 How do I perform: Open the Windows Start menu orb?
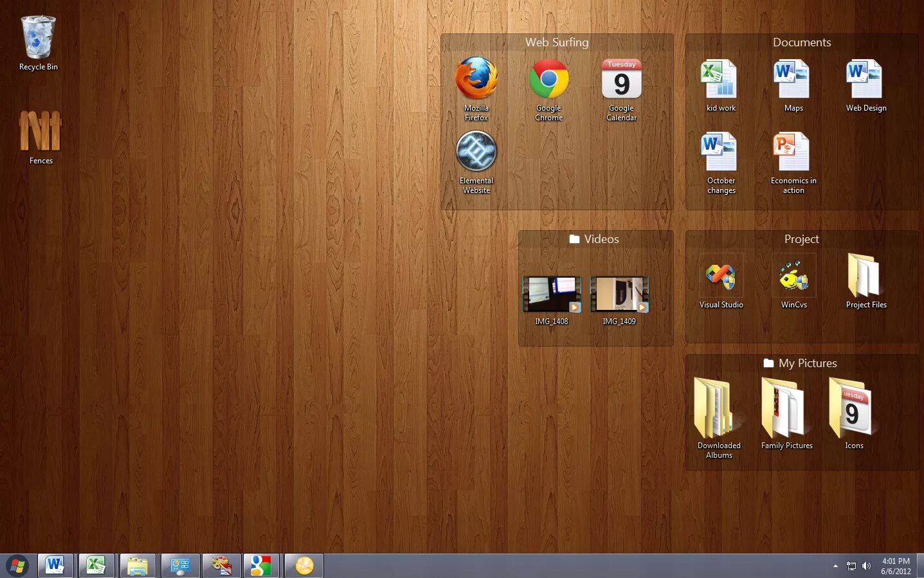click(x=17, y=566)
